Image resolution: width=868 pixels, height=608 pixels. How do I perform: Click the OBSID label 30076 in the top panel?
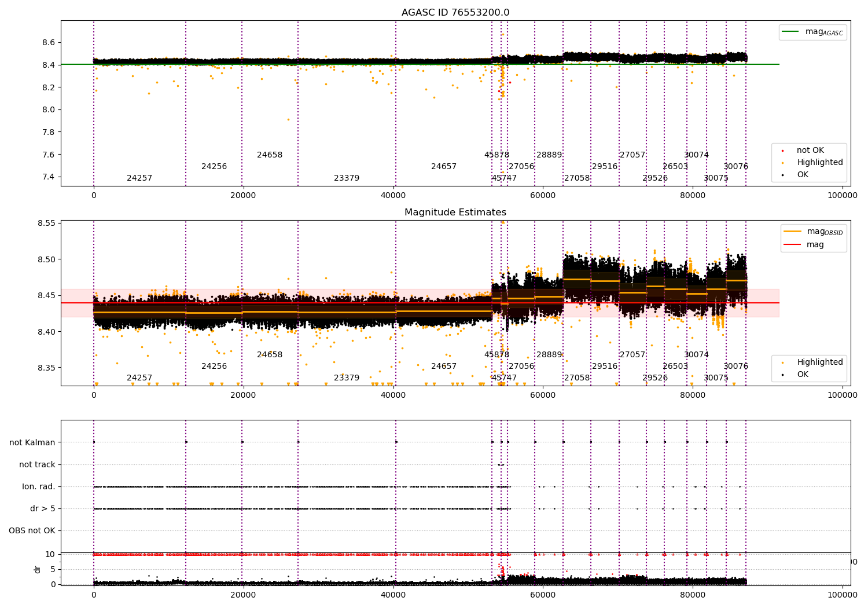[735, 167]
